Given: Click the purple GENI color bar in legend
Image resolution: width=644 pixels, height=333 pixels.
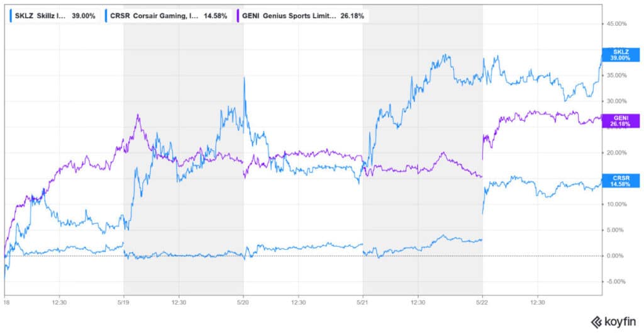Looking at the screenshot, I should click(x=238, y=16).
